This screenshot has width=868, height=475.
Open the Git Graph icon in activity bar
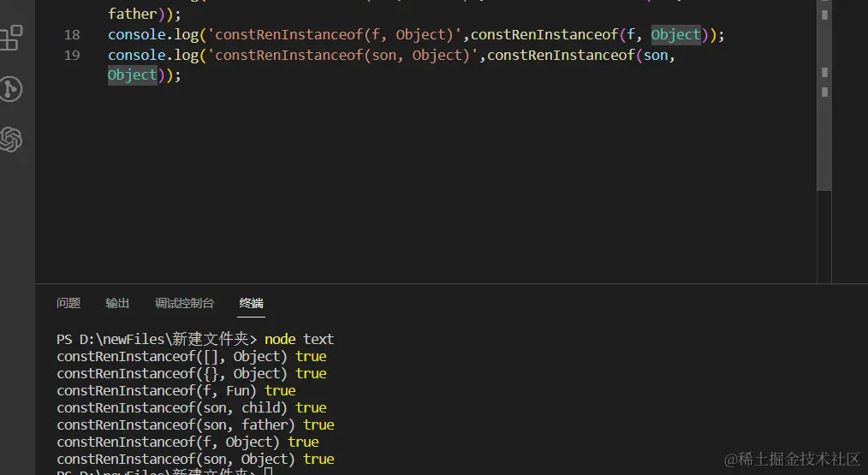click(x=11, y=88)
